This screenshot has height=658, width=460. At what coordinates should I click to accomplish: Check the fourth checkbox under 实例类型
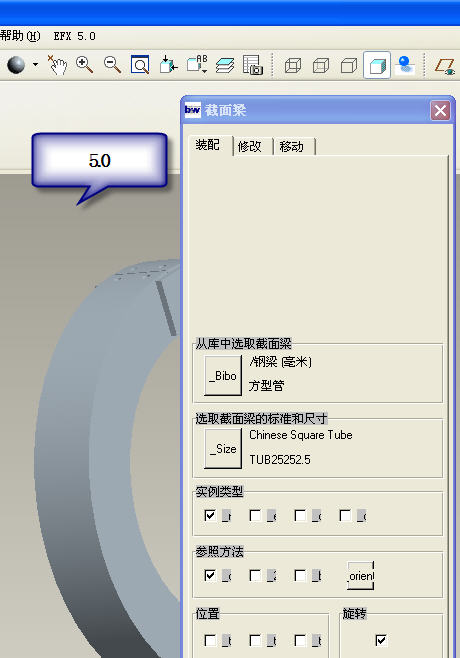[345, 515]
